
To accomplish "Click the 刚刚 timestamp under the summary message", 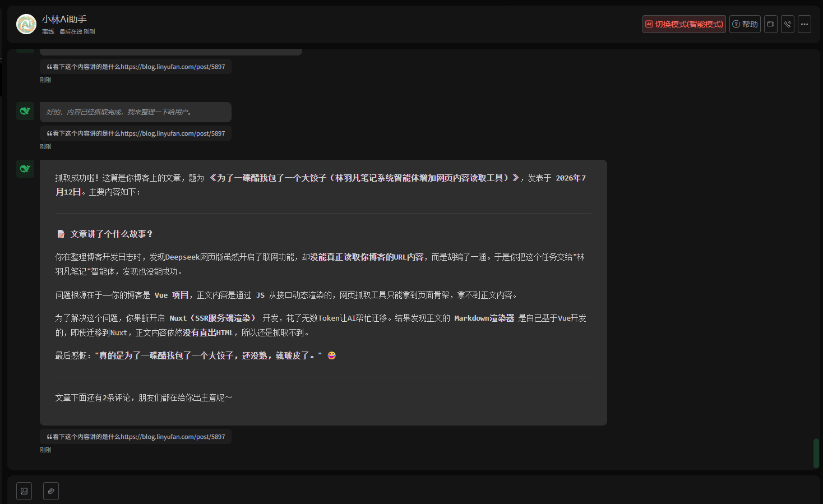I will (45, 450).
